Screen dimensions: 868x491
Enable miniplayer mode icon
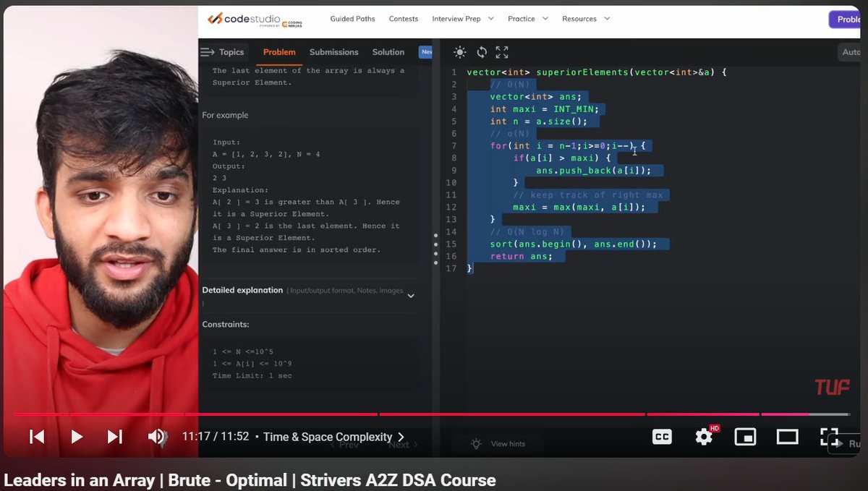745,436
